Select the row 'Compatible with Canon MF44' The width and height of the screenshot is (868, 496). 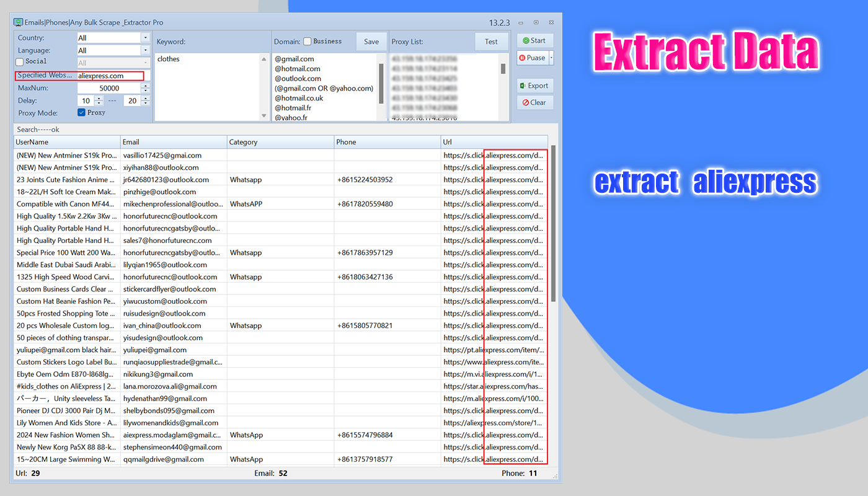point(281,204)
